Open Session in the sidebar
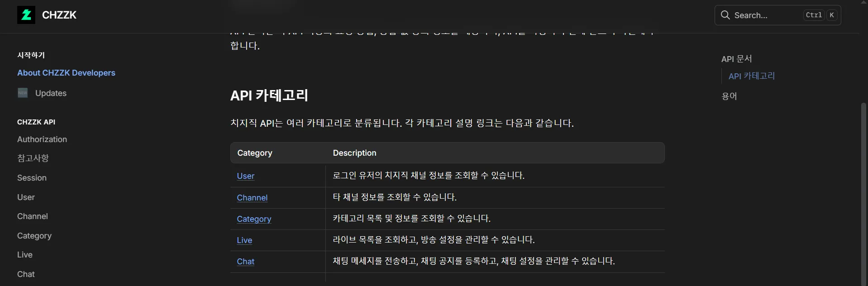Viewport: 868px width, 286px height. pyautogui.click(x=32, y=178)
